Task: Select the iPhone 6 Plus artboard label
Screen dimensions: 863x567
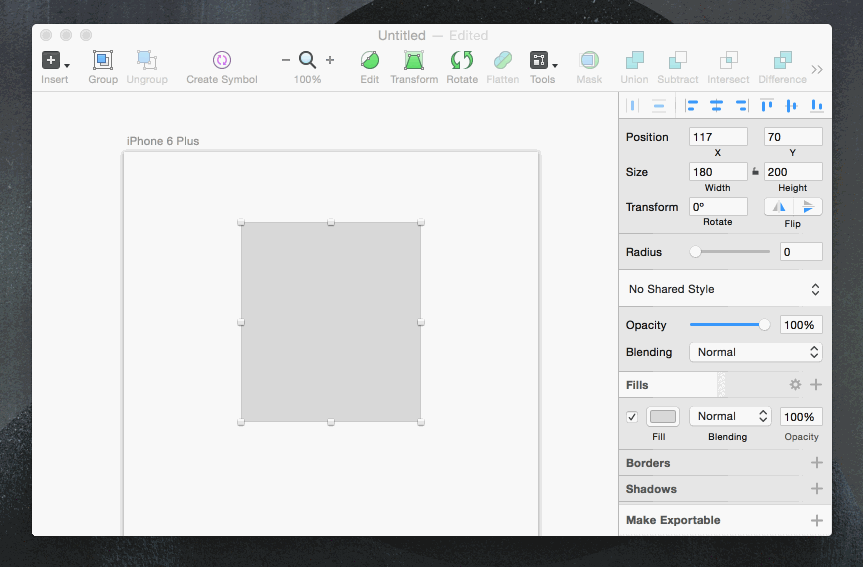Action: pyautogui.click(x=163, y=141)
